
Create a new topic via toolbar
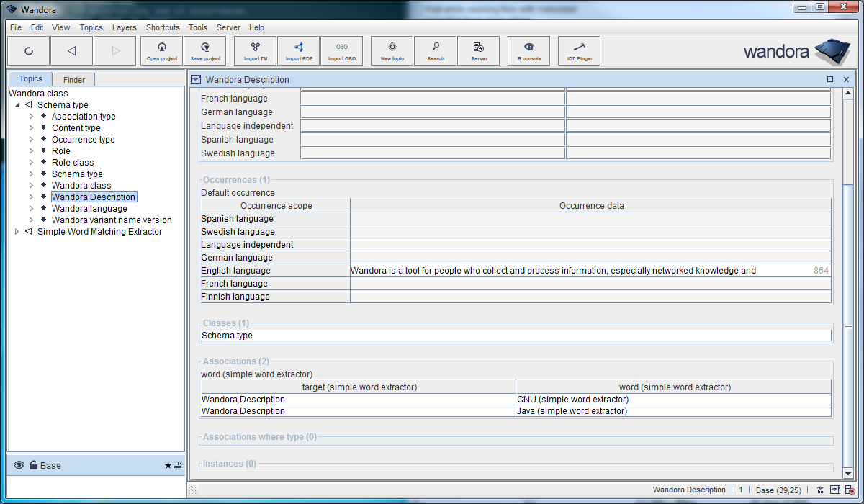392,51
